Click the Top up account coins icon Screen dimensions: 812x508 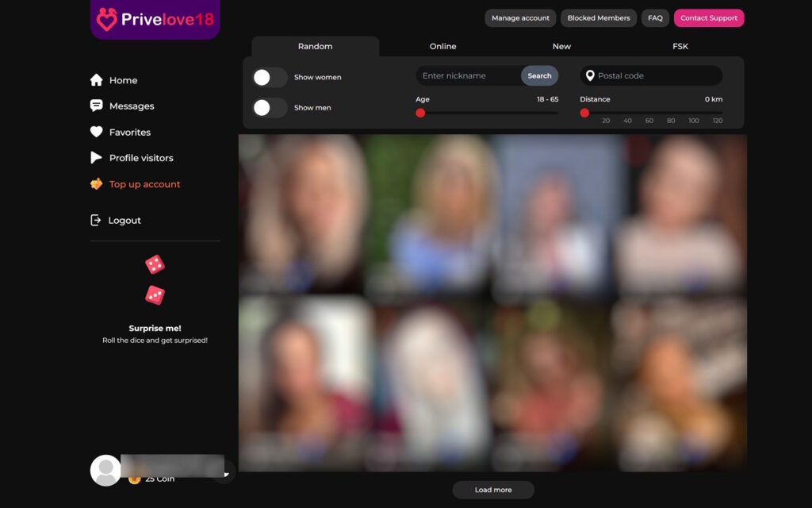pos(97,184)
